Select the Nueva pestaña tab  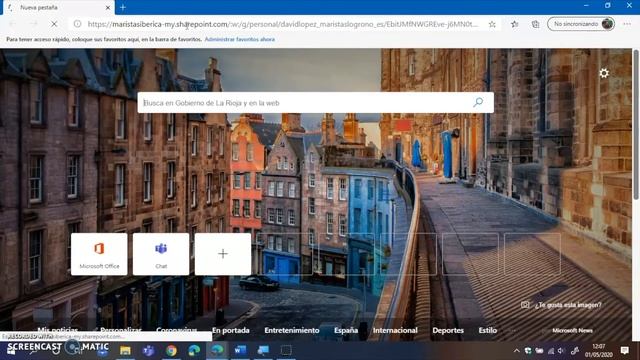pos(58,7)
